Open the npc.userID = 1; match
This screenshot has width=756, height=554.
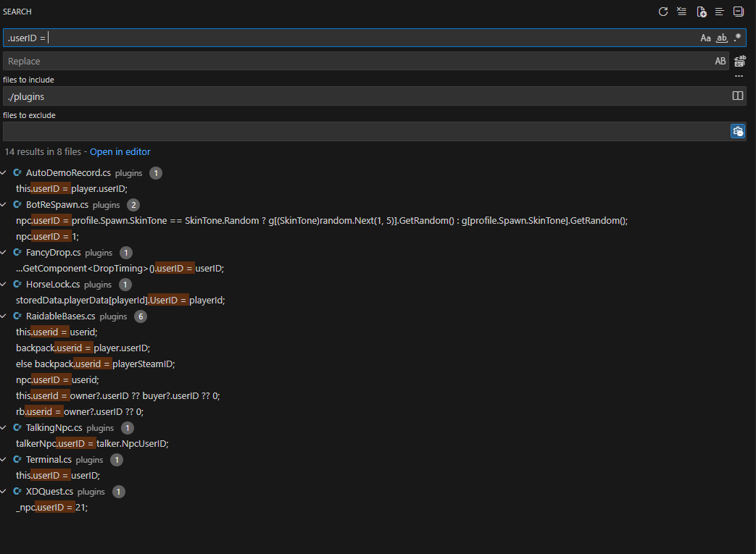47,237
